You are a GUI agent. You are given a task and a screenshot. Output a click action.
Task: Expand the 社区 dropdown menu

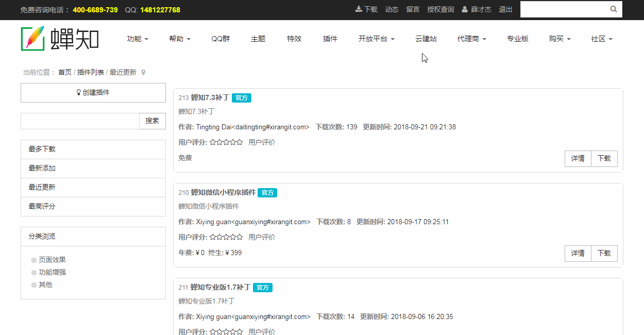click(x=602, y=39)
